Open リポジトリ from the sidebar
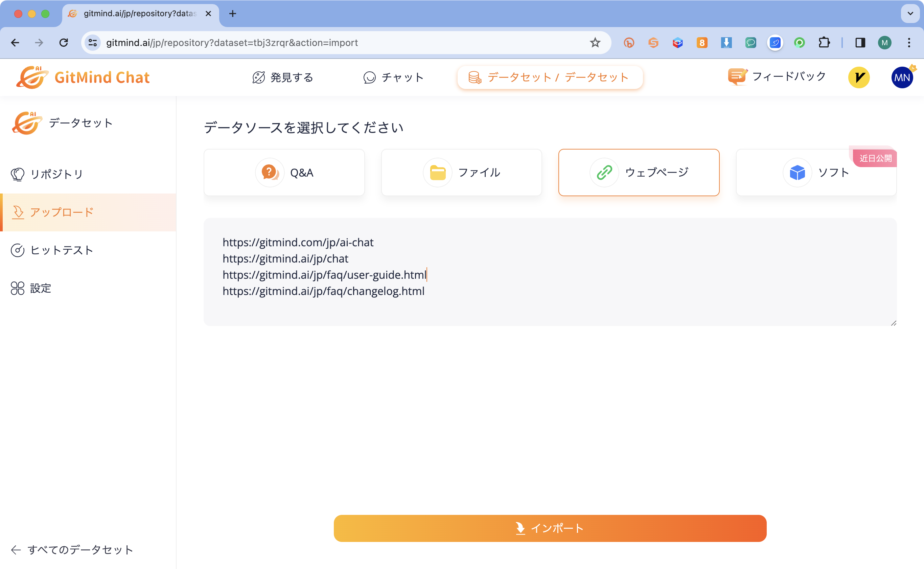924x569 pixels. [x=56, y=174]
